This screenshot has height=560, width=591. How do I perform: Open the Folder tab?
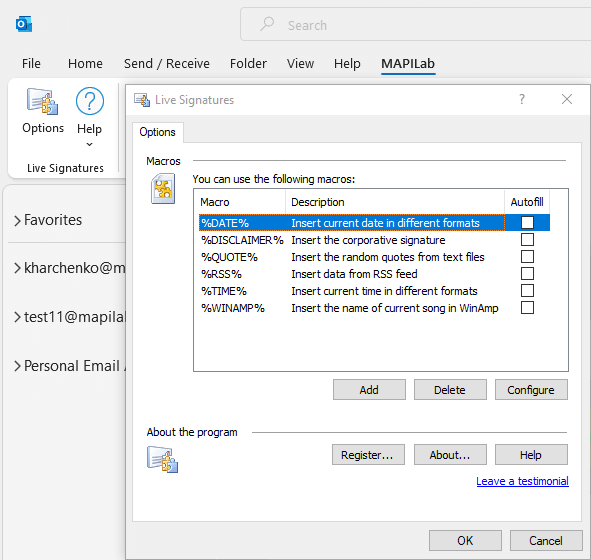(248, 63)
